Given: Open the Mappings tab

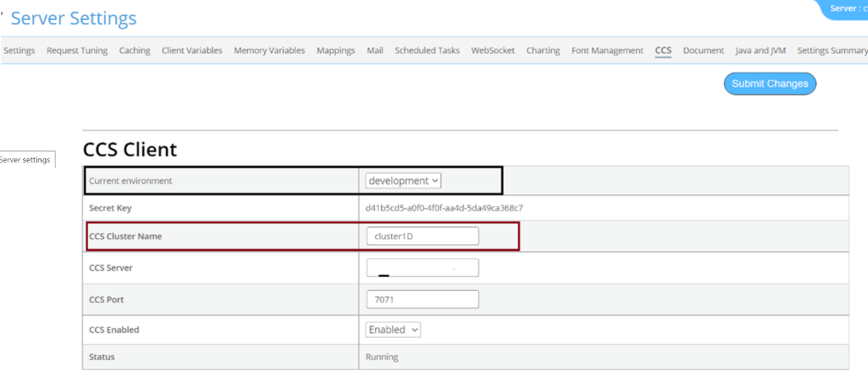Looking at the screenshot, I should coord(335,50).
